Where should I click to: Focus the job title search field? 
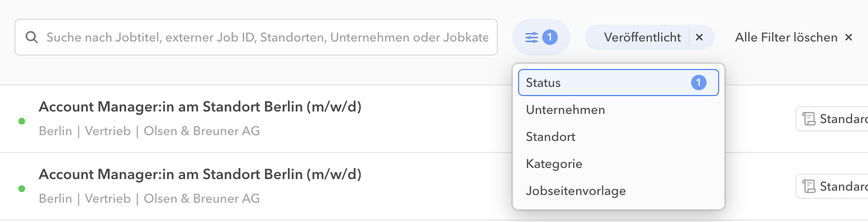[267, 37]
